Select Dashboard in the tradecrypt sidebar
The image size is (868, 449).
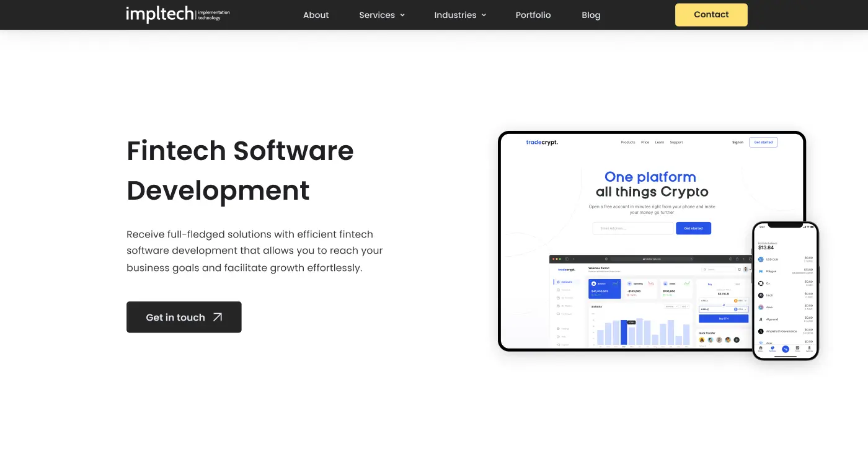pyautogui.click(x=565, y=282)
